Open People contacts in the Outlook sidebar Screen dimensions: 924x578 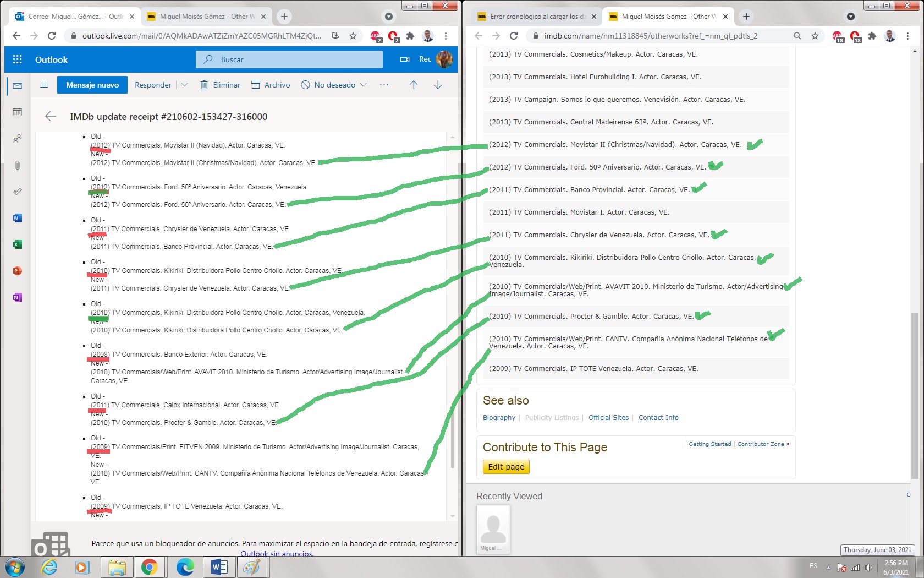click(x=18, y=139)
